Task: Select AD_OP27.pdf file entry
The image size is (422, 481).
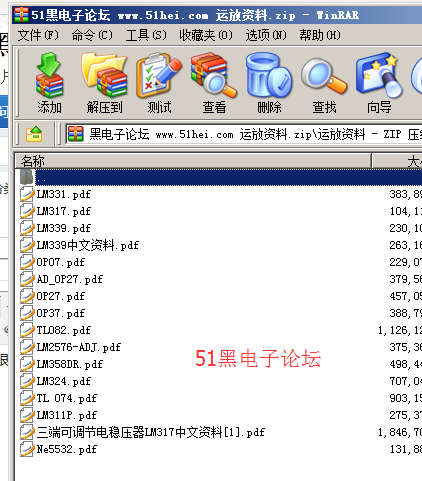Action: [x=70, y=279]
